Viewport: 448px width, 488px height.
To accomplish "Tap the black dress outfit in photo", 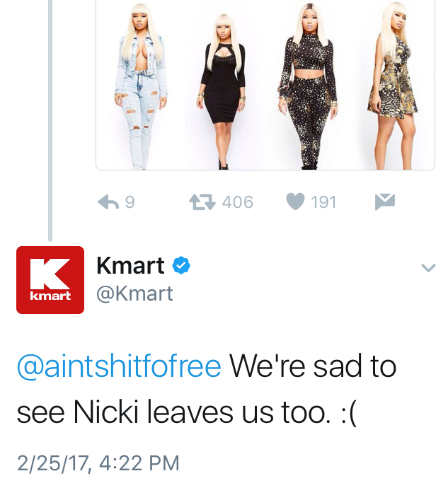I will pos(222,92).
